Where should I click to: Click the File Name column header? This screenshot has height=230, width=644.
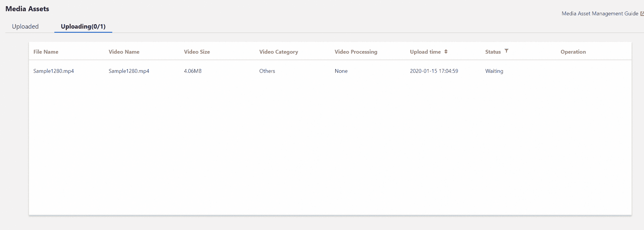tap(46, 52)
